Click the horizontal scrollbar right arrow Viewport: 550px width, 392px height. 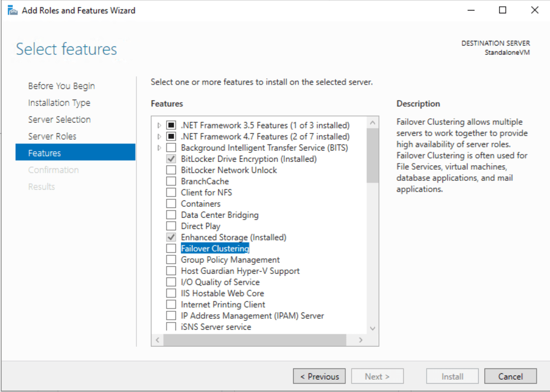pos(360,340)
